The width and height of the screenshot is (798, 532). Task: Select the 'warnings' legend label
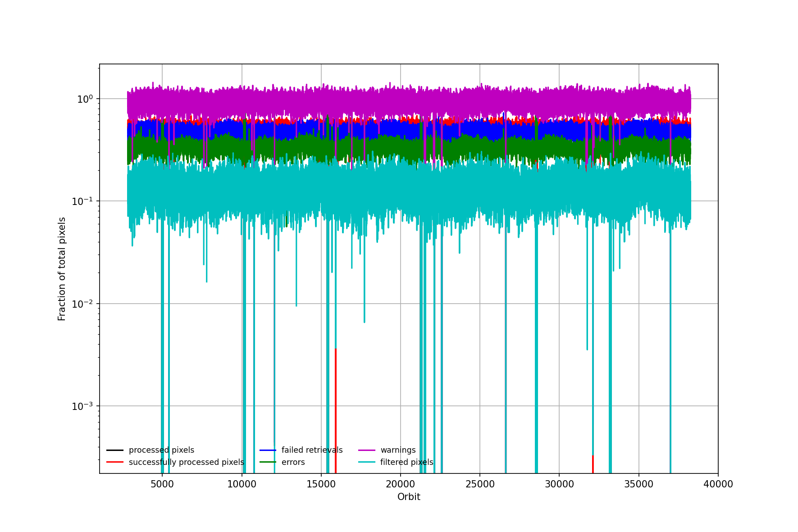pyautogui.click(x=398, y=450)
